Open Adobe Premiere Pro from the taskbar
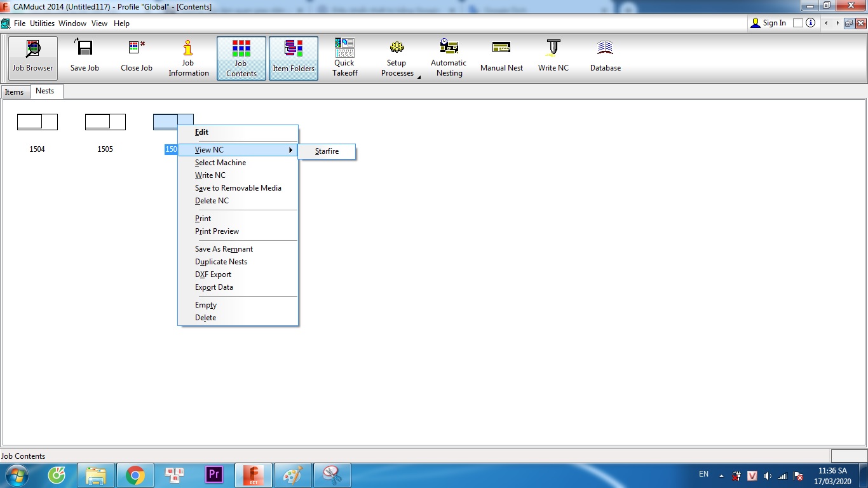The image size is (868, 488). (x=214, y=475)
